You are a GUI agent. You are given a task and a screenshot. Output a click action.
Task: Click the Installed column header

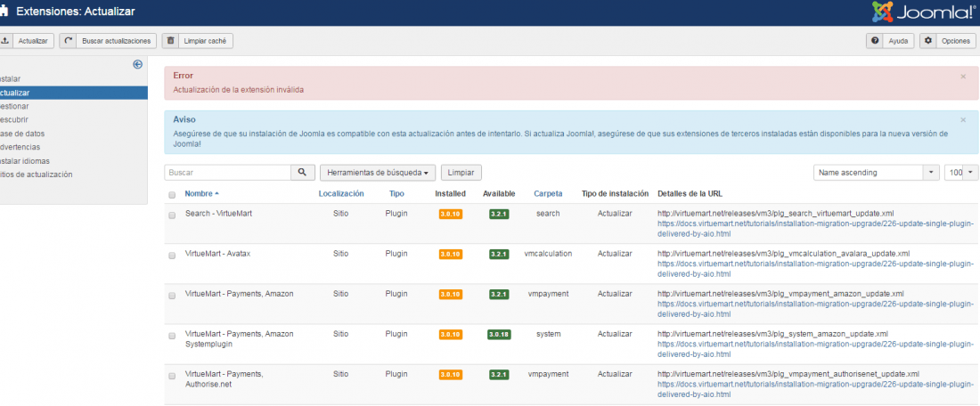[x=450, y=194]
